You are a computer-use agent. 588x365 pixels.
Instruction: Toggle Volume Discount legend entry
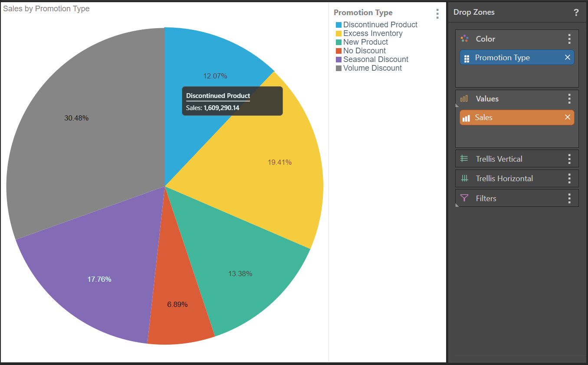pos(372,68)
